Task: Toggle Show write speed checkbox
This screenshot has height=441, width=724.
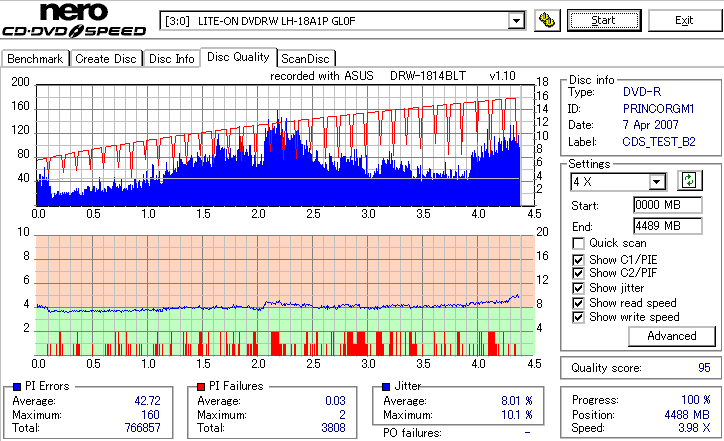Action: (578, 318)
